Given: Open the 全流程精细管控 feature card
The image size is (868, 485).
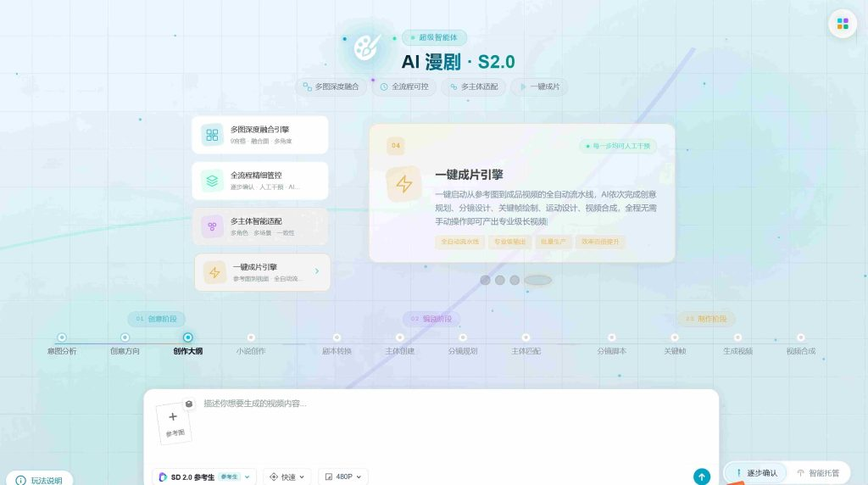Looking at the screenshot, I should tap(260, 181).
